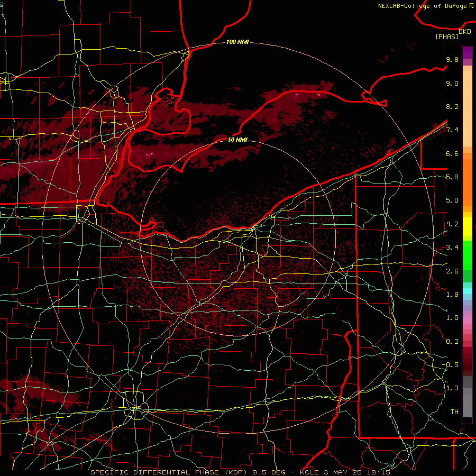Screen dimensions: 476x476
Task: Click the 7.4 value on the color scale
Action: tap(452, 130)
